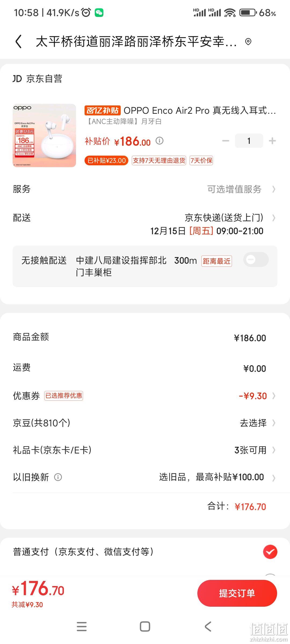Tap 去选择 for 京豆 redemption

258,423
